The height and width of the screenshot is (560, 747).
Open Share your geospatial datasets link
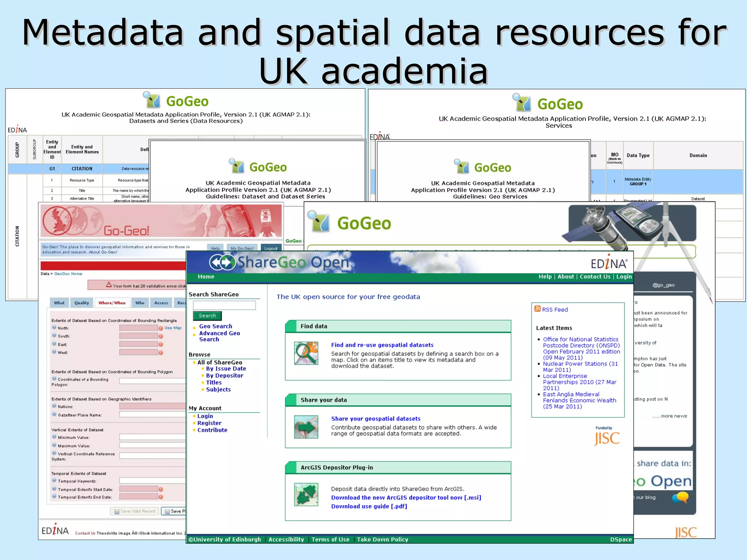(376, 419)
